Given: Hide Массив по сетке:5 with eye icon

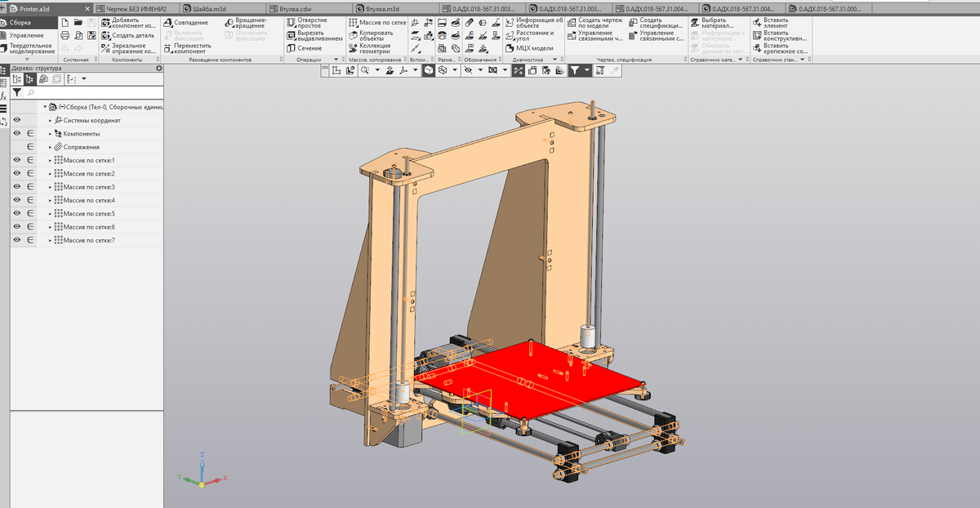Looking at the screenshot, I should click(17, 214).
